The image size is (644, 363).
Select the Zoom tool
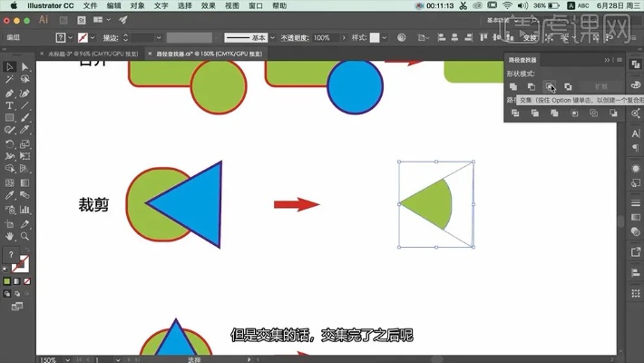click(x=24, y=236)
